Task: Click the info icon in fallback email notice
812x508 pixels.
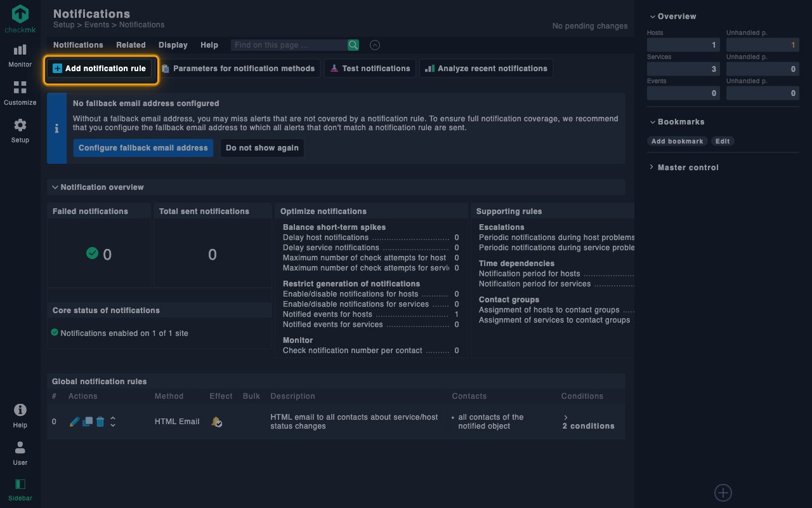Action: point(56,128)
